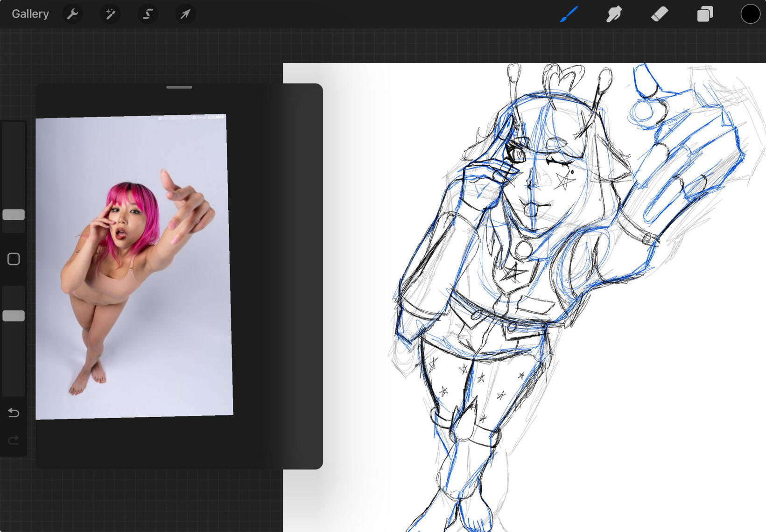Image resolution: width=766 pixels, height=532 pixels.
Task: Click the star emblem on the sketch's chest
Action: point(514,272)
